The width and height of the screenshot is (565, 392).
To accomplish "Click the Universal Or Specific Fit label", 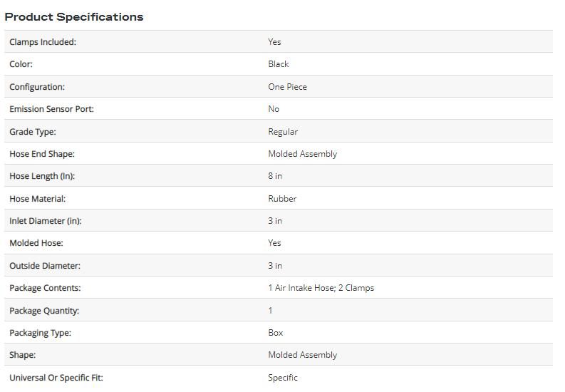I will [x=56, y=378].
